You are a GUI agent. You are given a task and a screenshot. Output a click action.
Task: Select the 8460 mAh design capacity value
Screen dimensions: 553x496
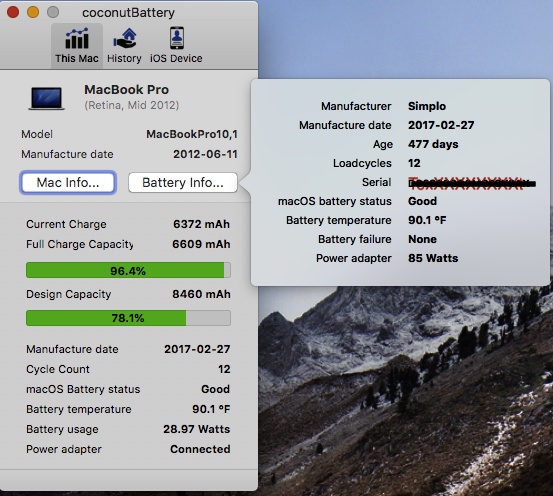pyautogui.click(x=201, y=294)
